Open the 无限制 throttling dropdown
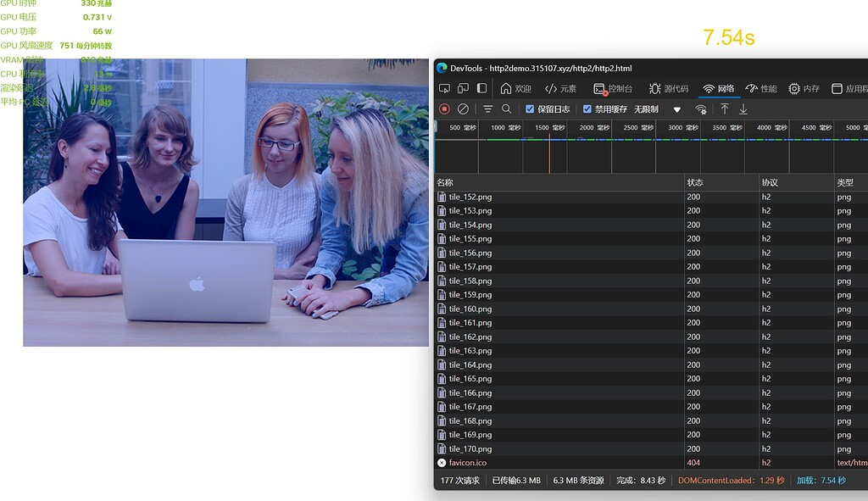This screenshot has height=501, width=868. tap(658, 109)
